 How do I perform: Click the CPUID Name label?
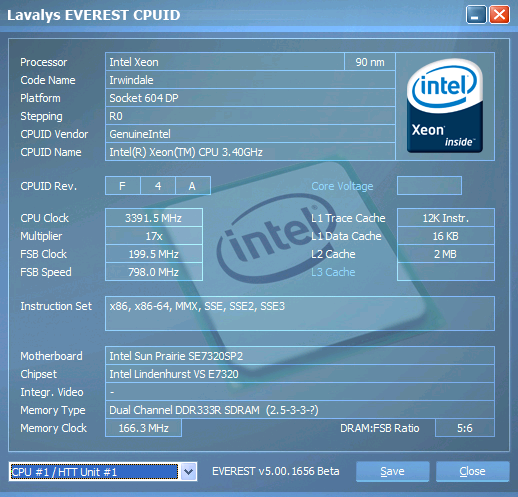click(51, 152)
